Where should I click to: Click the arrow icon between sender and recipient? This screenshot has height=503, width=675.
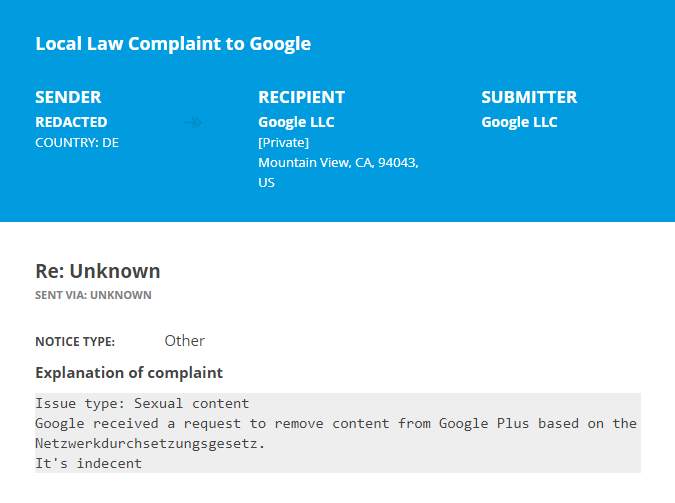click(x=193, y=123)
